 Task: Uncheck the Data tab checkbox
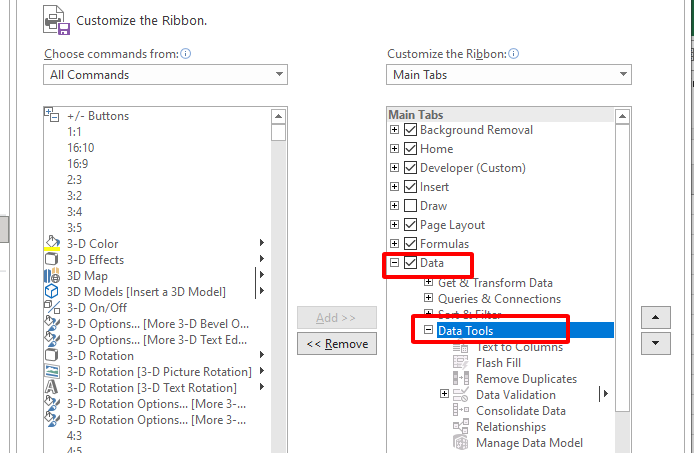[x=410, y=263]
